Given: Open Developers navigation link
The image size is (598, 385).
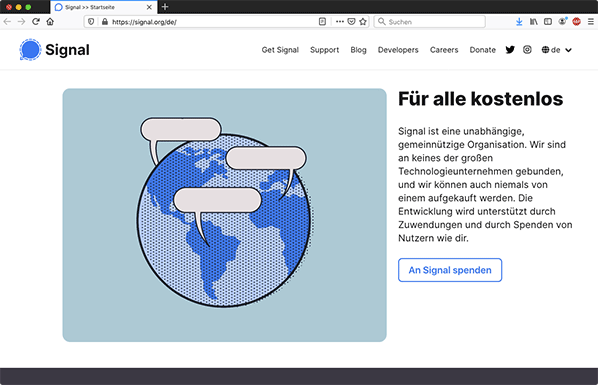Looking at the screenshot, I should coord(398,50).
